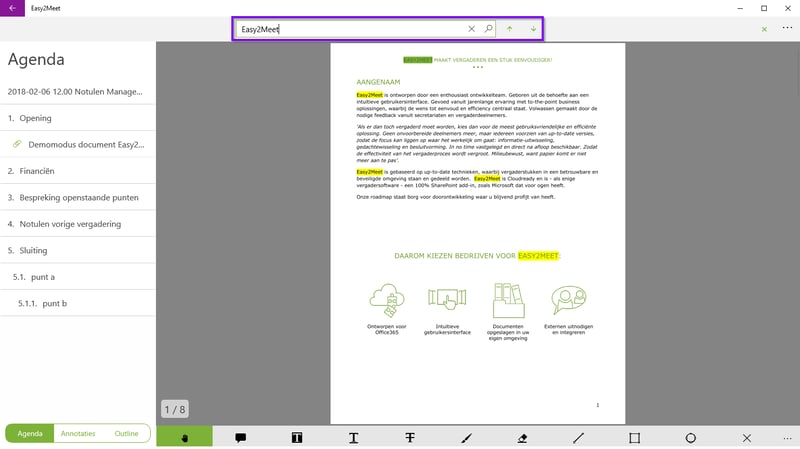Viewport: 800px width, 449px height.
Task: Click the AANGENAAM heading in the document
Action: point(378,82)
